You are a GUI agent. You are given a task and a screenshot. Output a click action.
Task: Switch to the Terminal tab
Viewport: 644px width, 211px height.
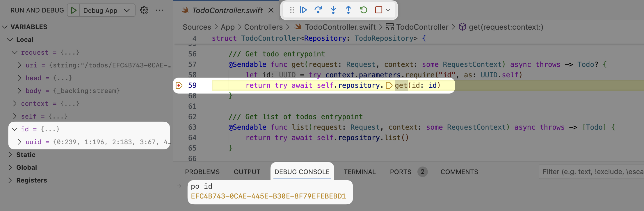click(x=360, y=172)
